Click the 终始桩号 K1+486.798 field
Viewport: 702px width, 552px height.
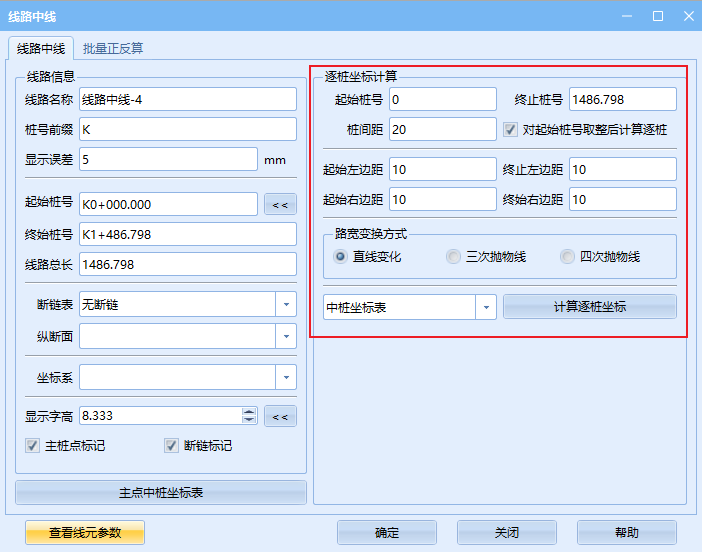188,234
